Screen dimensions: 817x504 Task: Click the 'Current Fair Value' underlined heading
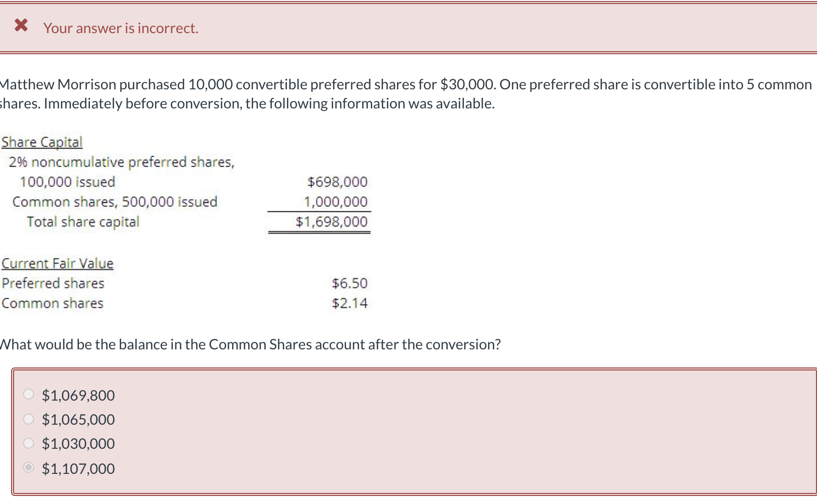[x=58, y=263]
